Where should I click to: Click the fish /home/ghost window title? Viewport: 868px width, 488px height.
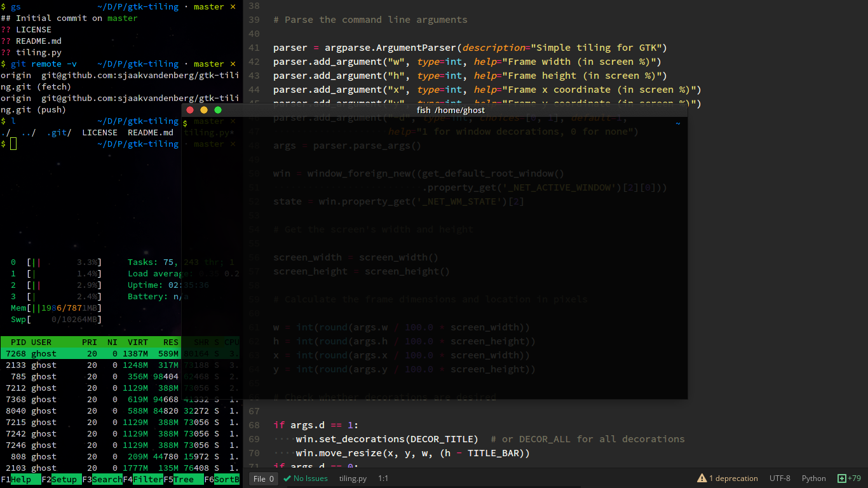tap(451, 110)
